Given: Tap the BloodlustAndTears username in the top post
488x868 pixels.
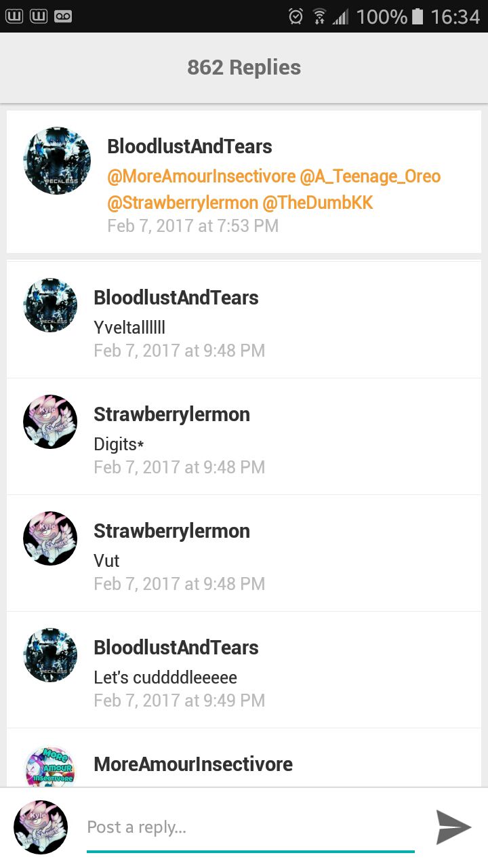Looking at the screenshot, I should coord(190,146).
